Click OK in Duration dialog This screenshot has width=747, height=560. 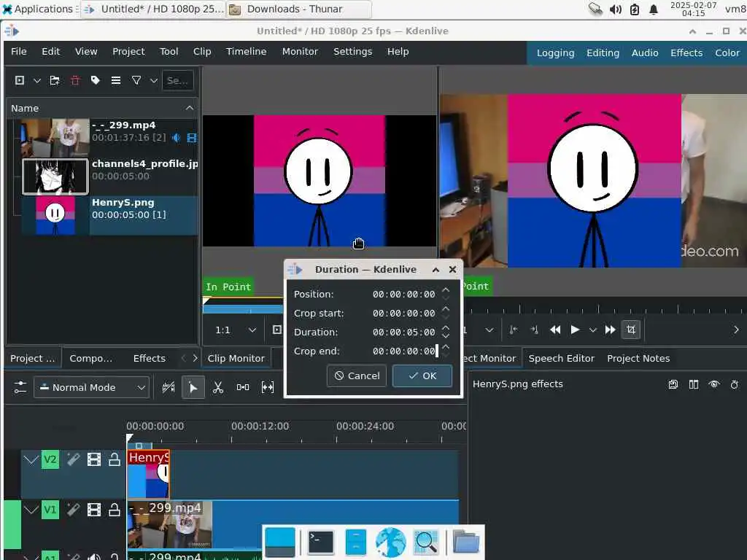[422, 376]
